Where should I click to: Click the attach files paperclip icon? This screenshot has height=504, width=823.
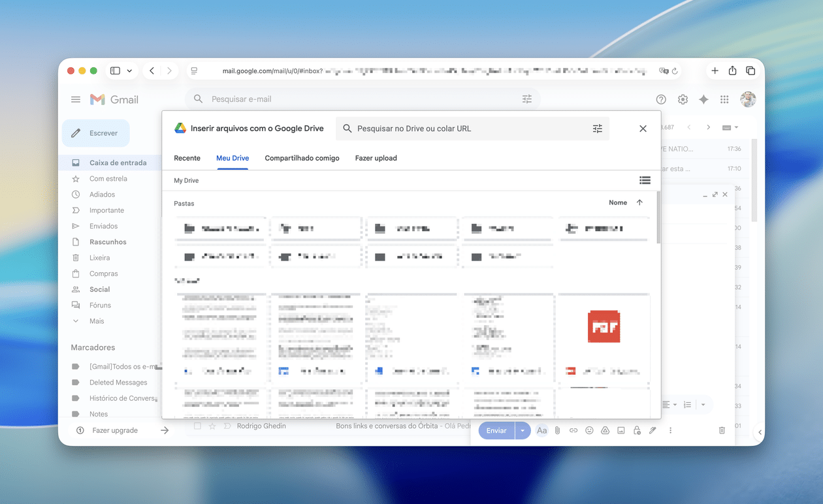[x=558, y=431]
